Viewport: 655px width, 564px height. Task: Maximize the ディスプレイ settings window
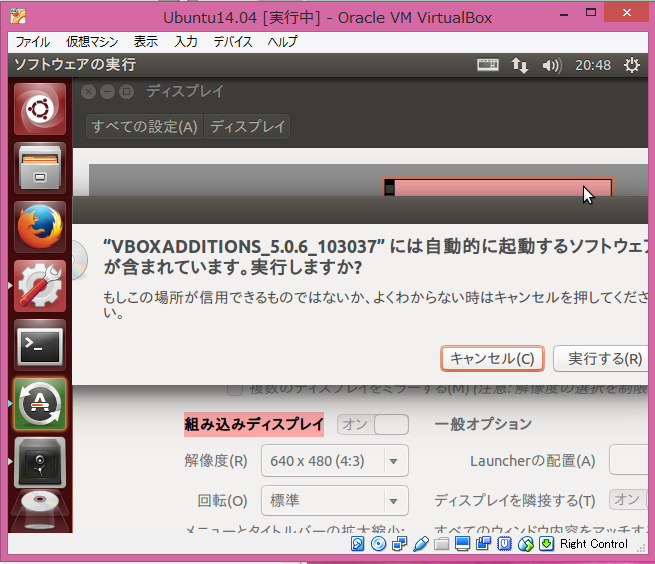126,91
